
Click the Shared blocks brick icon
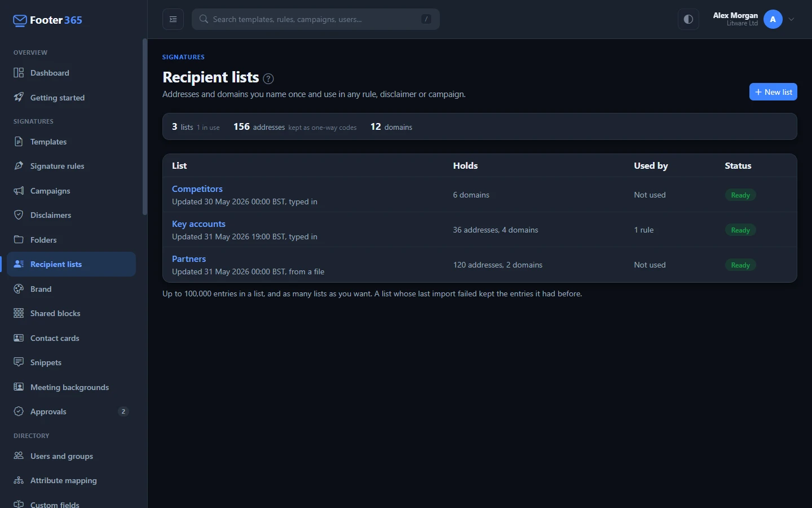tap(19, 313)
